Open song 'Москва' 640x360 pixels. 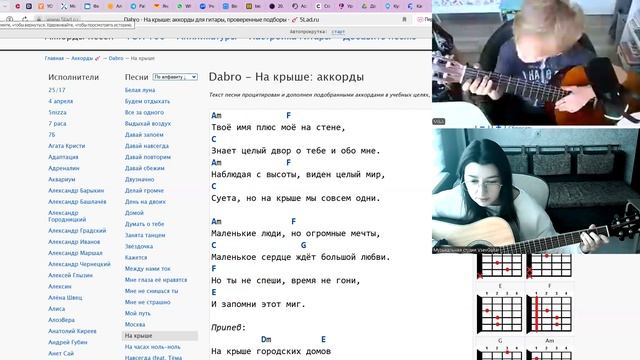[135, 324]
